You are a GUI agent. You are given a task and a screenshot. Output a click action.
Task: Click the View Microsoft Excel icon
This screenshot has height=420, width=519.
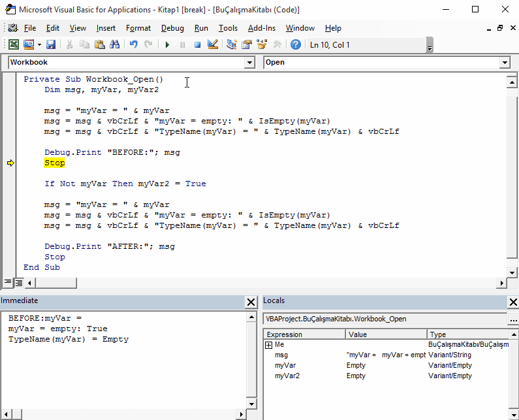tap(14, 44)
